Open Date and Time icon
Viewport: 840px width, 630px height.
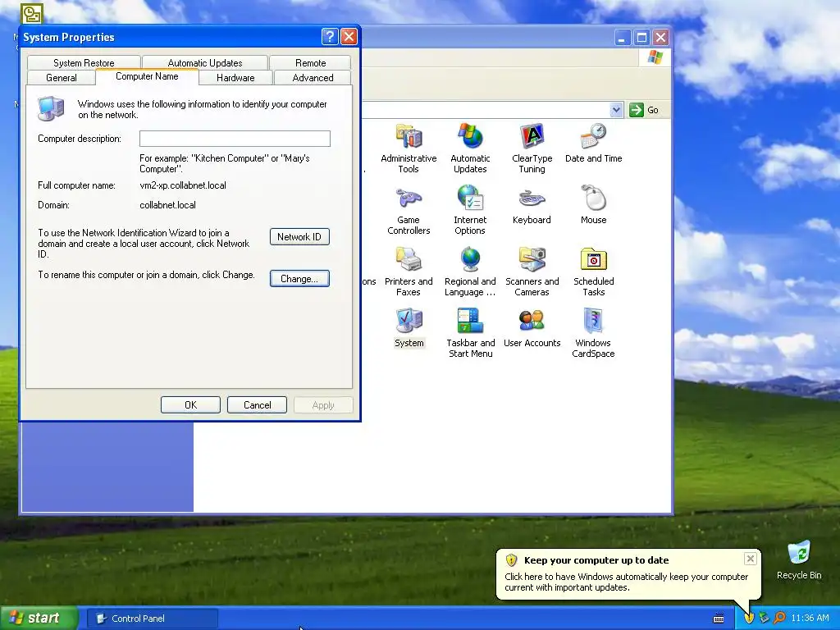(x=593, y=144)
